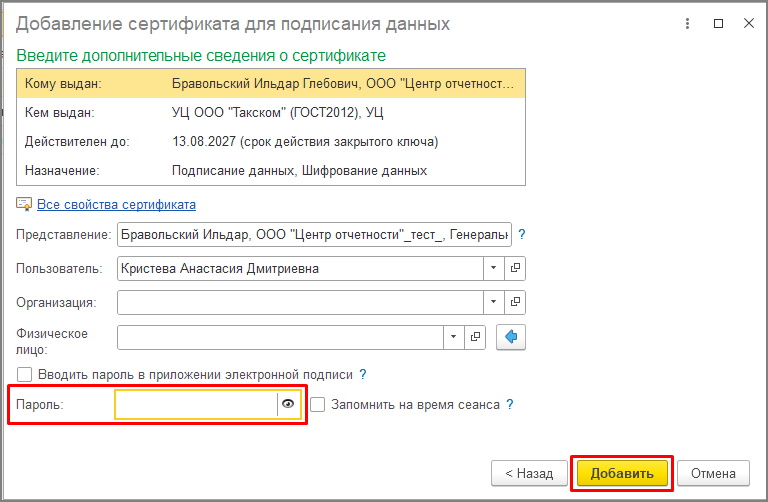The width and height of the screenshot is (768, 502).
Task: Click the Физическое лицо input field
Action: 280,337
